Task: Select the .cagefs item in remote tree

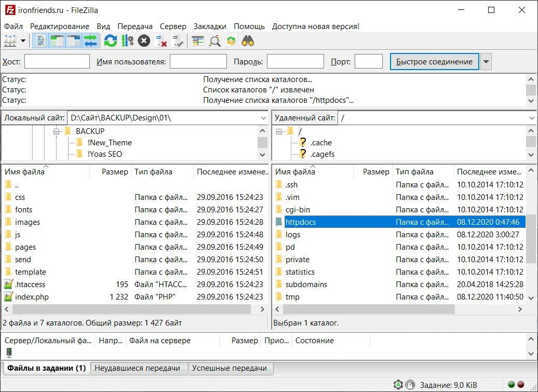Action: pos(322,154)
